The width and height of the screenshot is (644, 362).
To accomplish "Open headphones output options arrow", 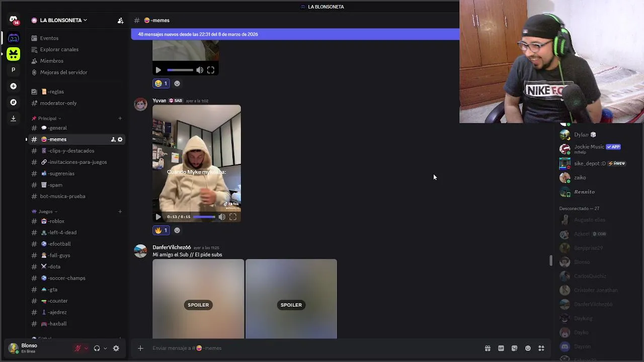I will coord(105,348).
